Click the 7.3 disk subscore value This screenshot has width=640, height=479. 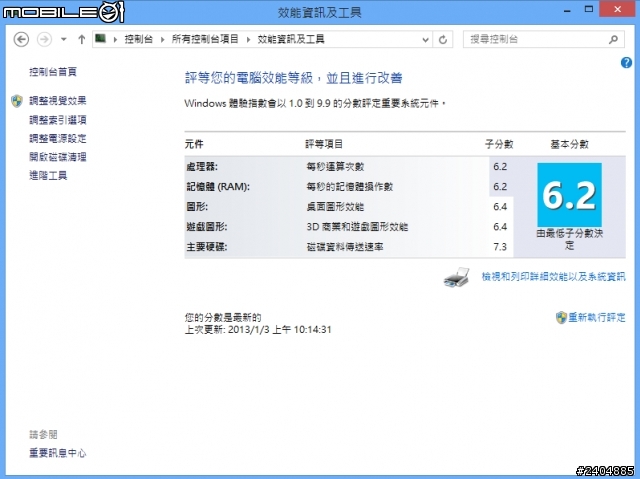[x=500, y=246]
